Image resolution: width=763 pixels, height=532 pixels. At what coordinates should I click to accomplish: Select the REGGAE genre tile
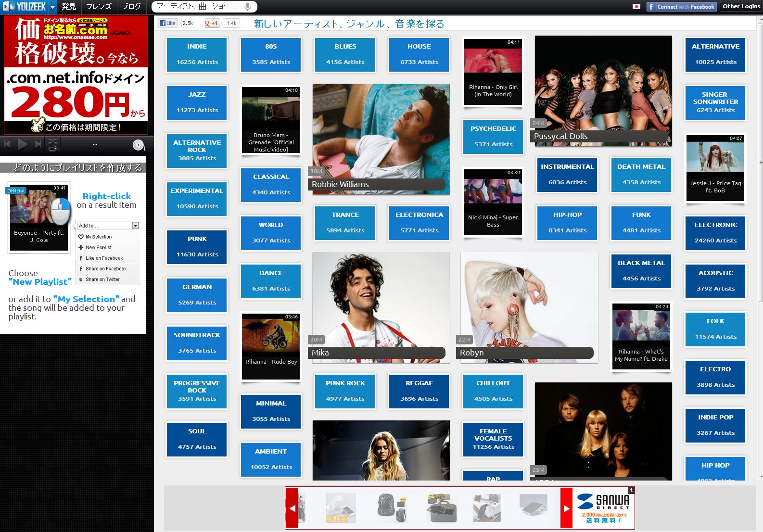point(419,391)
